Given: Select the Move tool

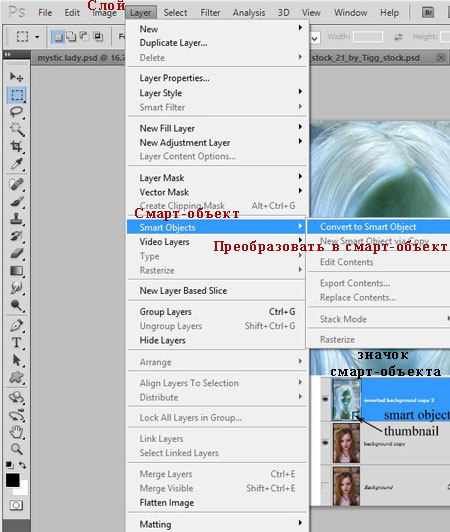Looking at the screenshot, I should [16, 77].
